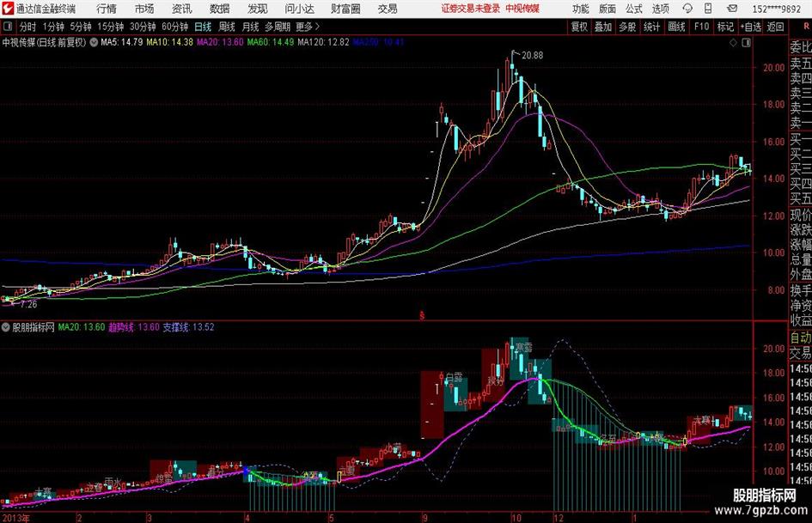Screen dimensions: 812x523
Task: Click the MA10: 14.38 label
Action: (170, 42)
